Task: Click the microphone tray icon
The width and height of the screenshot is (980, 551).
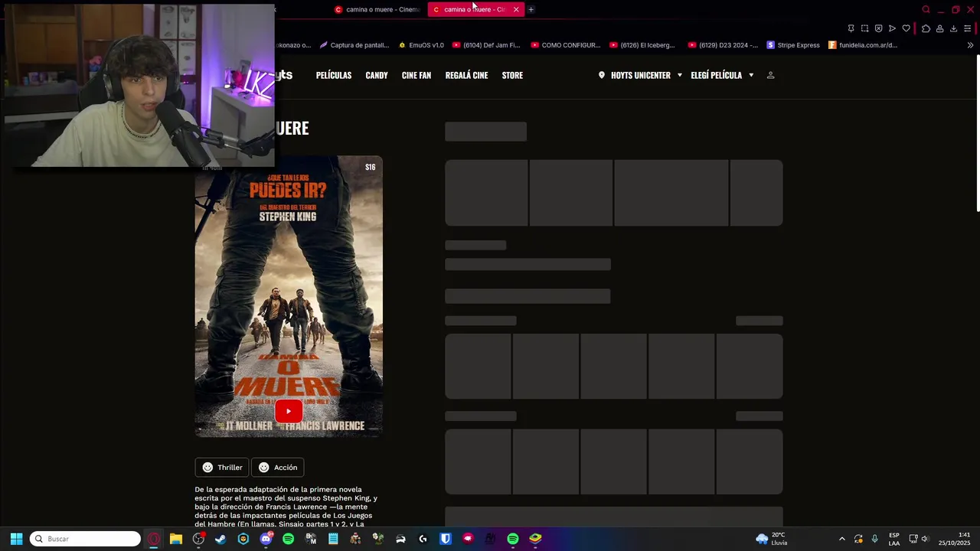Action: tap(874, 539)
